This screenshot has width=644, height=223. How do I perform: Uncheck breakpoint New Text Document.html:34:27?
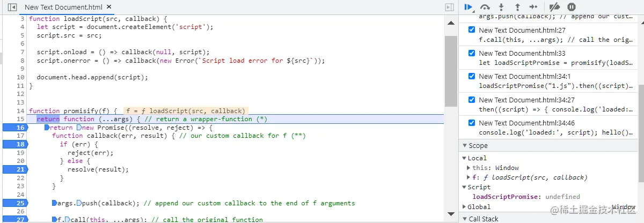point(472,100)
